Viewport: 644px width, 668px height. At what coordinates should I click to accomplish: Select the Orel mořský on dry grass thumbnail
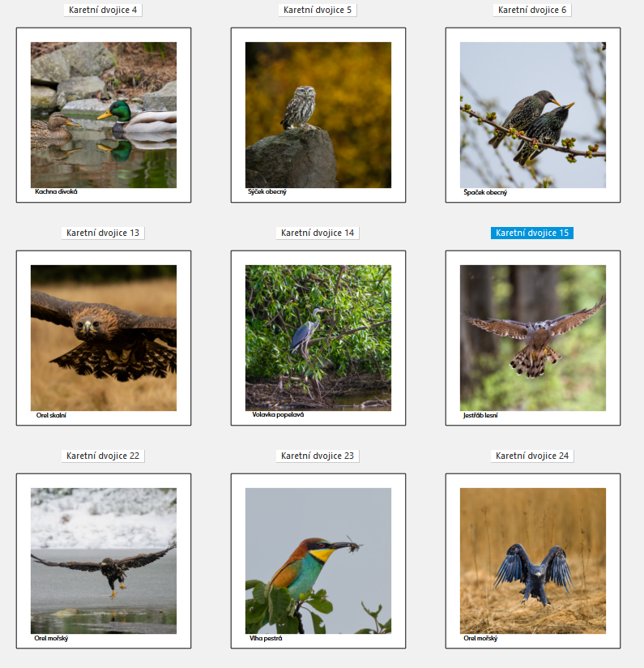click(x=533, y=561)
